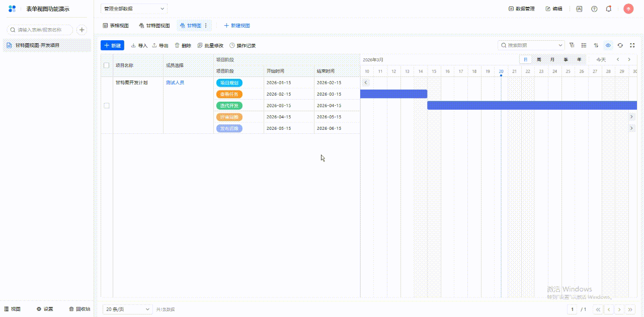Enter fullscreen with the expand icon

point(632,45)
